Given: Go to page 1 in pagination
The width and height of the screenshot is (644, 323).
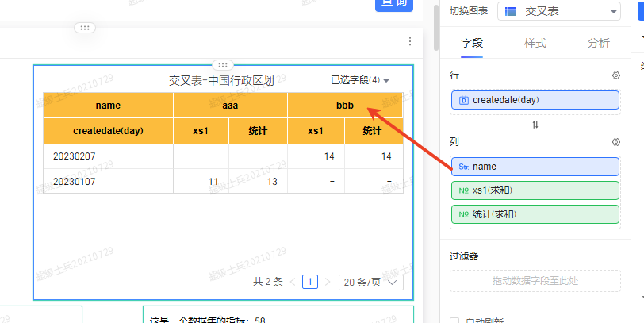Looking at the screenshot, I should coord(310,282).
